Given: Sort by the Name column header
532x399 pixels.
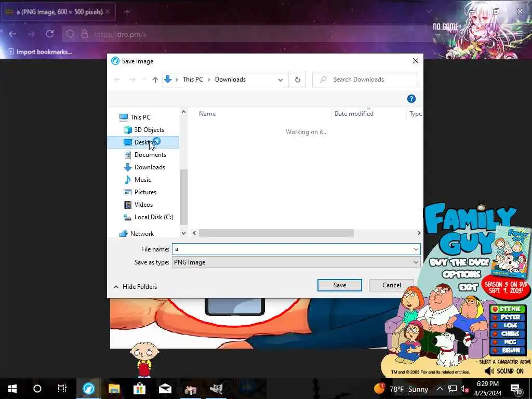Looking at the screenshot, I should click(x=207, y=114).
